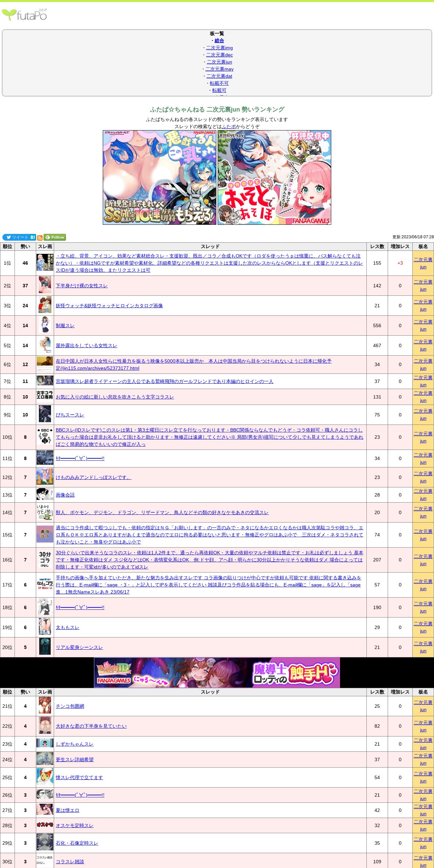Open the ケモあきの交流スレ thread at rank 14
This screenshot has width=434, height=868.
coord(162,512)
